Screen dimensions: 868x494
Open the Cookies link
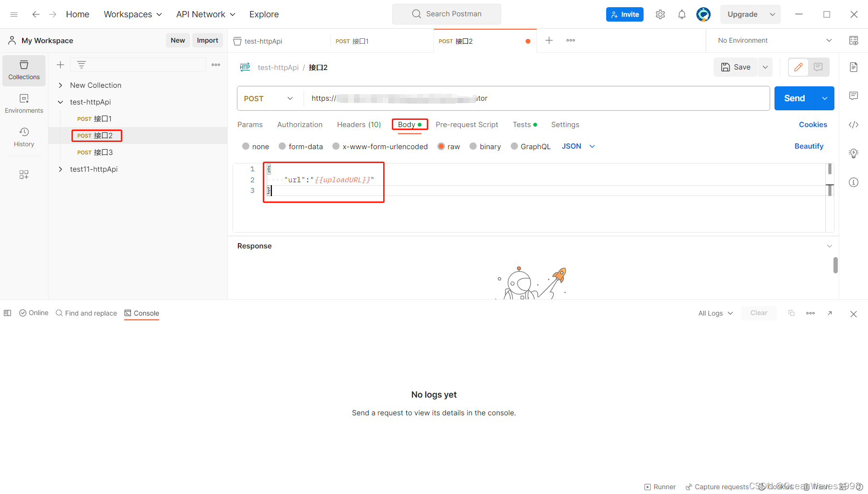point(813,125)
